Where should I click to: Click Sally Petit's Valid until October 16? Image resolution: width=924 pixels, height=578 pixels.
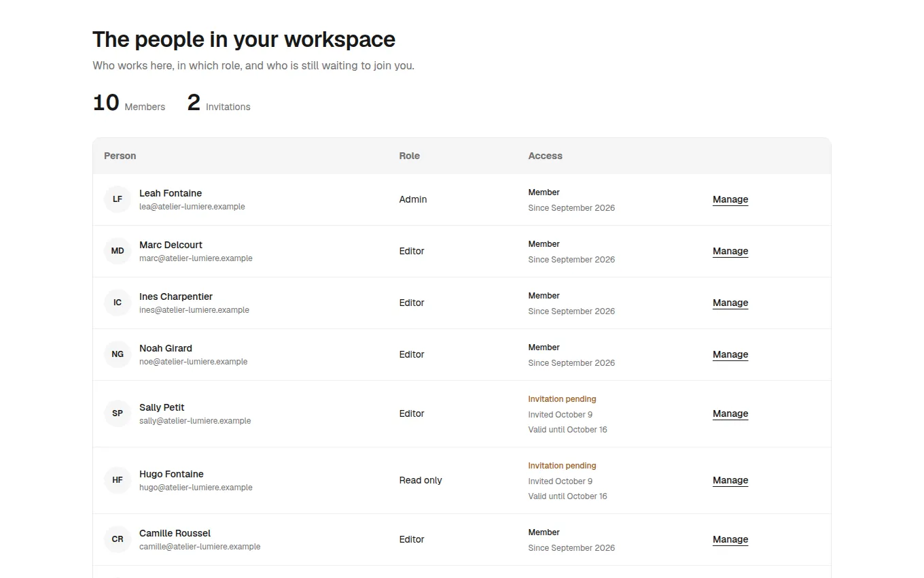[568, 430]
